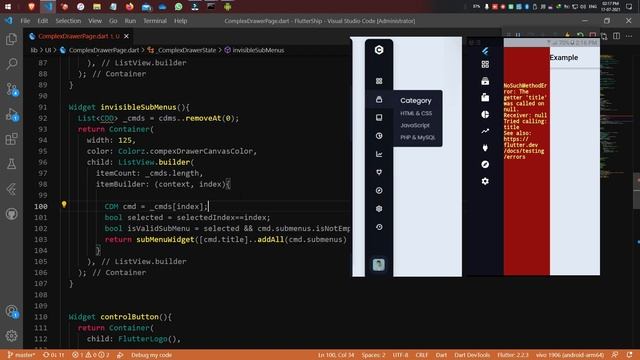The width and height of the screenshot is (640, 360).
Task: Click the settings gear in emulator drawer
Action: [x=485, y=181]
